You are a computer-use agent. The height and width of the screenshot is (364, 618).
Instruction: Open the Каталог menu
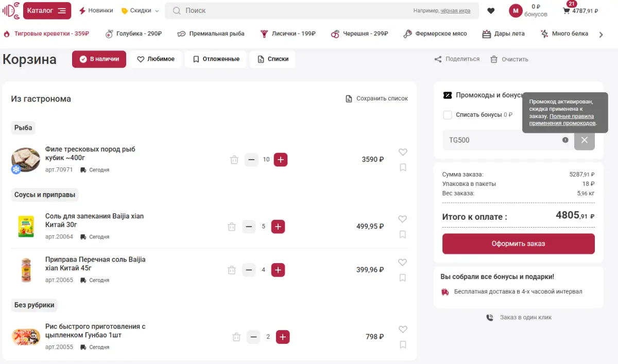47,10
